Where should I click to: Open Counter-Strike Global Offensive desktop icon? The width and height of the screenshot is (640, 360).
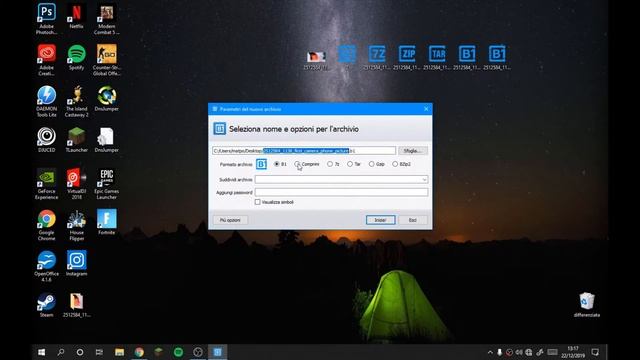107,60
